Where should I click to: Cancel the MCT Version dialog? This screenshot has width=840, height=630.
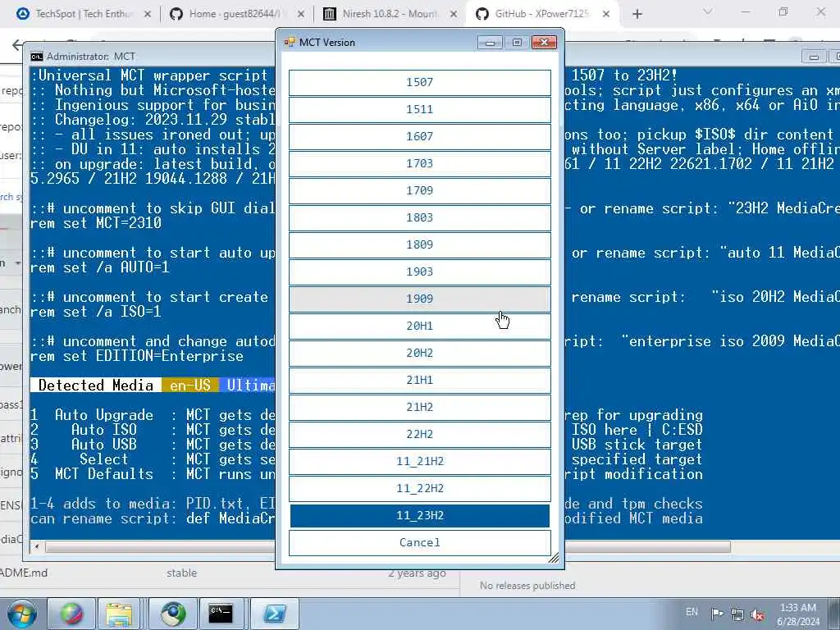(419, 543)
